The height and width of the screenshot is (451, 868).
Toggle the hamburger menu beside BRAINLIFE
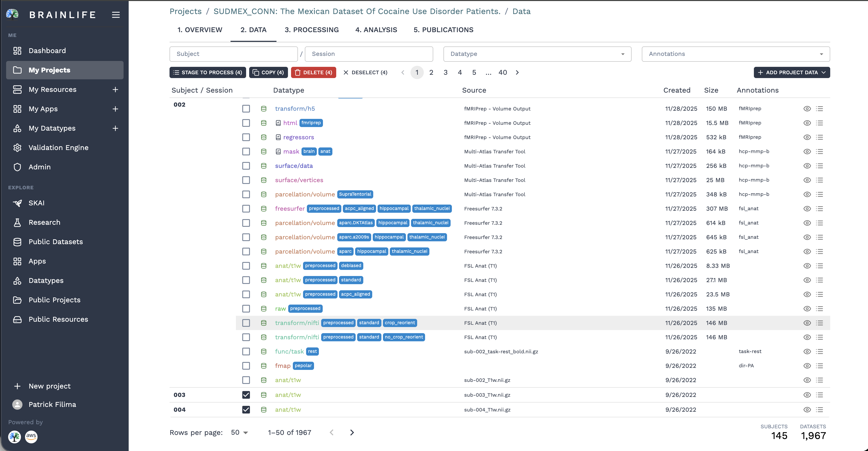click(116, 15)
